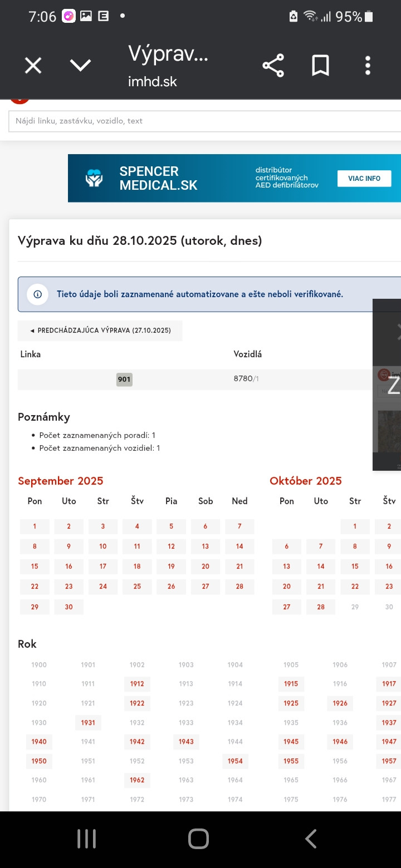Tap the share icon in toolbar
The height and width of the screenshot is (868, 401).
tap(273, 66)
